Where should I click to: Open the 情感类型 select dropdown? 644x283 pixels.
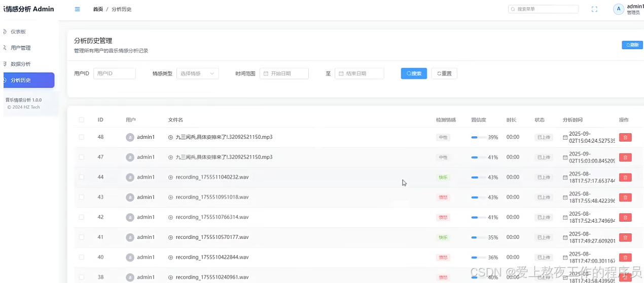197,73
